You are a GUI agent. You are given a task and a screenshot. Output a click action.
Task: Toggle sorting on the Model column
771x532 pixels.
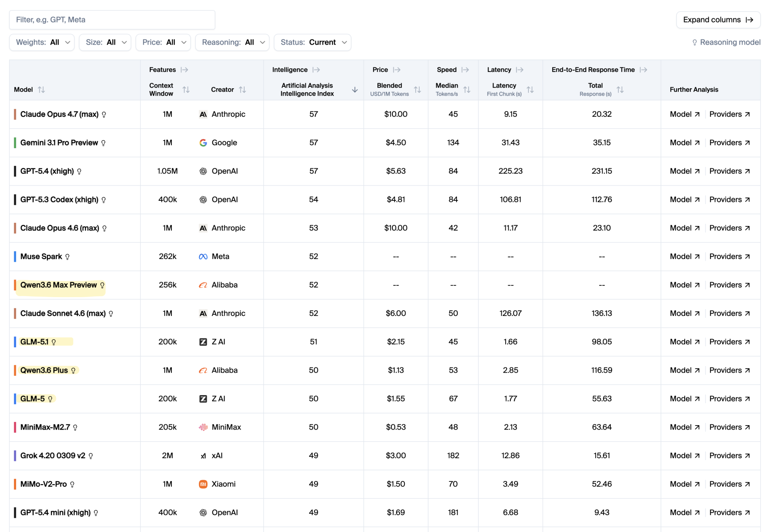42,90
